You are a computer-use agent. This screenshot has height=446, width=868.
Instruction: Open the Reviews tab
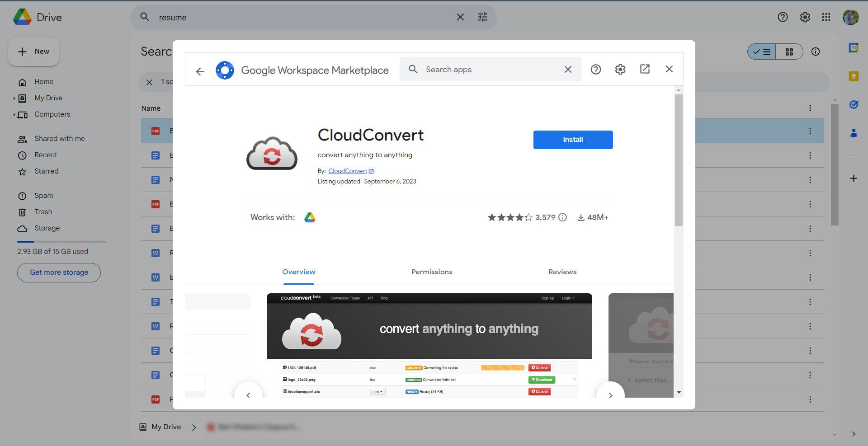click(x=562, y=272)
